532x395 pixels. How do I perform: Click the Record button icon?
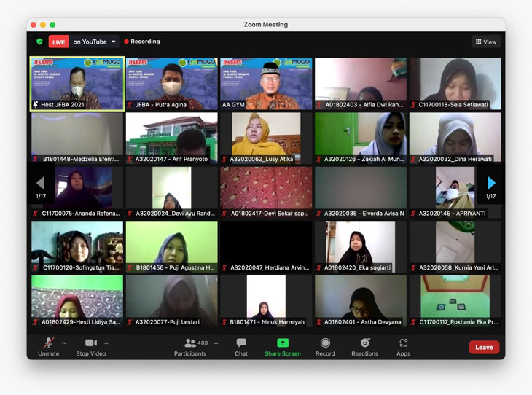325,343
